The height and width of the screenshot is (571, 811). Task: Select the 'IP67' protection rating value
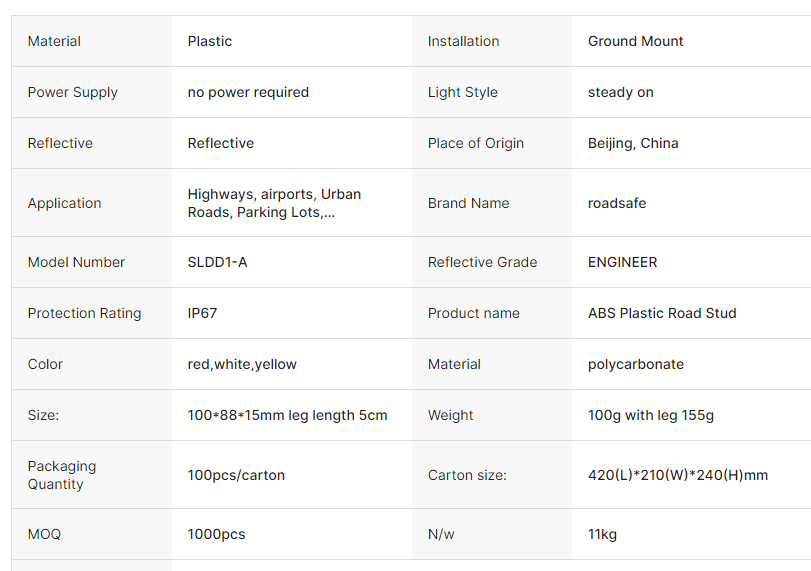click(202, 313)
